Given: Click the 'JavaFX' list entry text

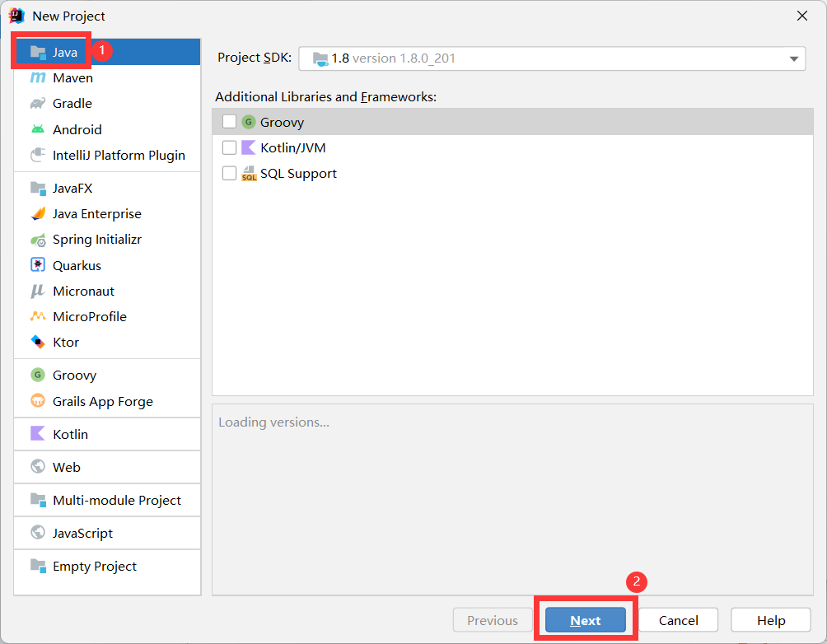Looking at the screenshot, I should click(x=72, y=189).
